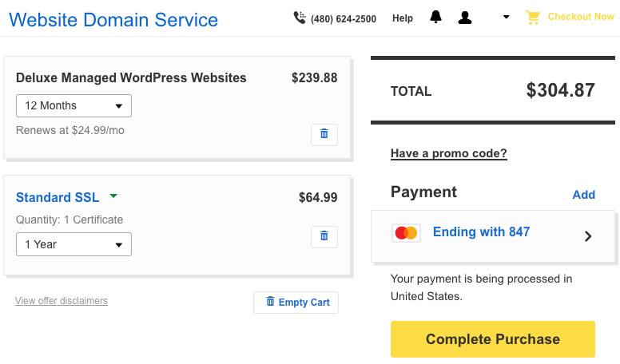Open View offer disclaimers link
The height and width of the screenshot is (364, 620).
point(62,301)
